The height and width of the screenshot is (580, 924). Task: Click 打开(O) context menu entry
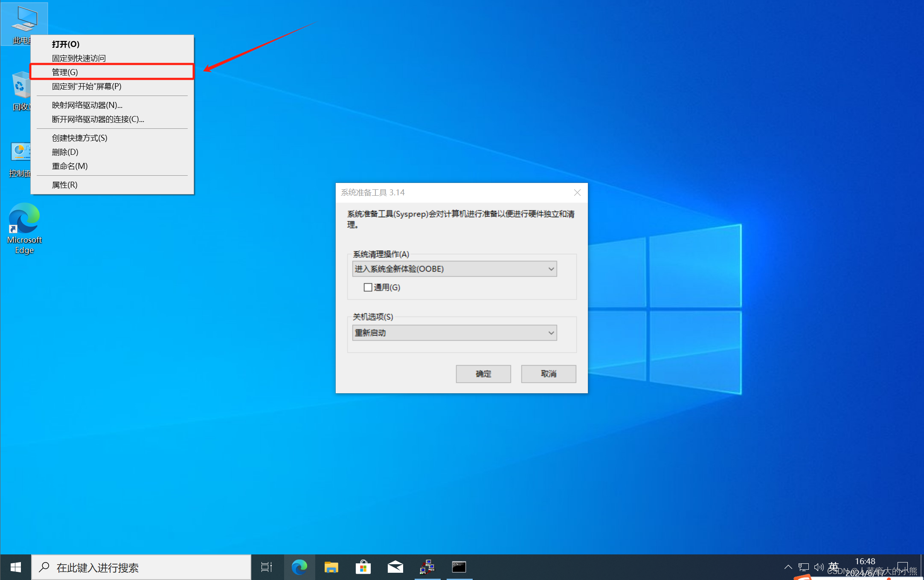click(x=66, y=44)
